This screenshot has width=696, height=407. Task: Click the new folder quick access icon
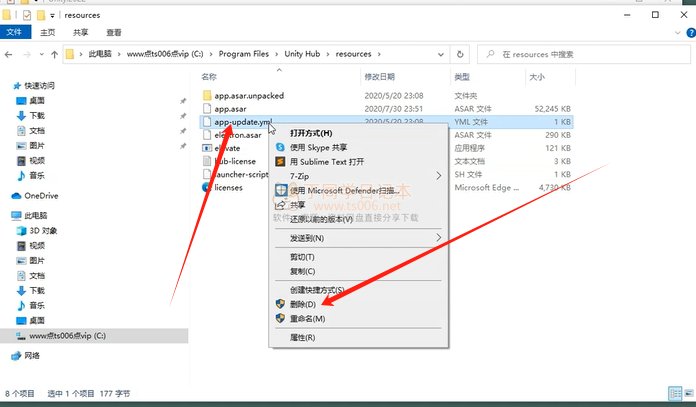point(41,15)
